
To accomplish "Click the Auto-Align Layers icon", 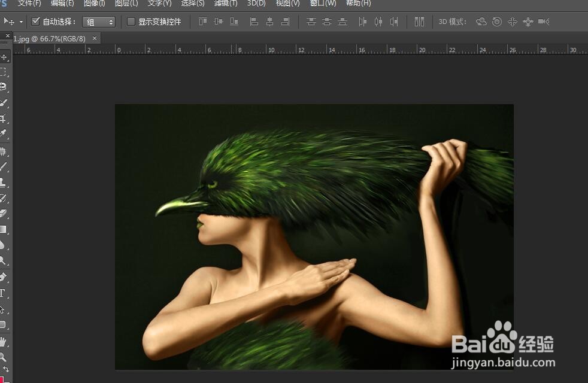I will [x=419, y=22].
